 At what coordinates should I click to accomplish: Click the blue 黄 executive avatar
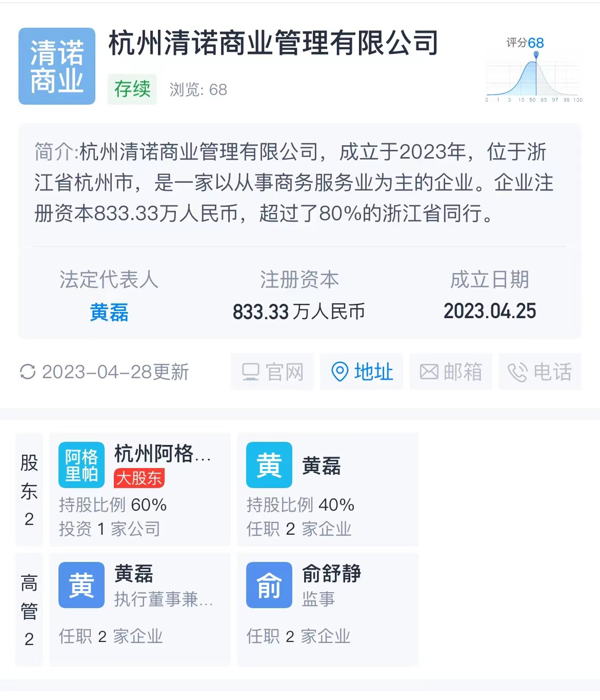point(82,585)
